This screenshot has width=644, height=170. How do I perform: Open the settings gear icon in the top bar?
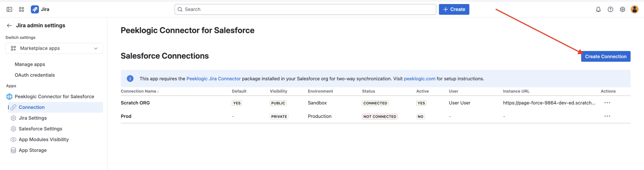[622, 9]
